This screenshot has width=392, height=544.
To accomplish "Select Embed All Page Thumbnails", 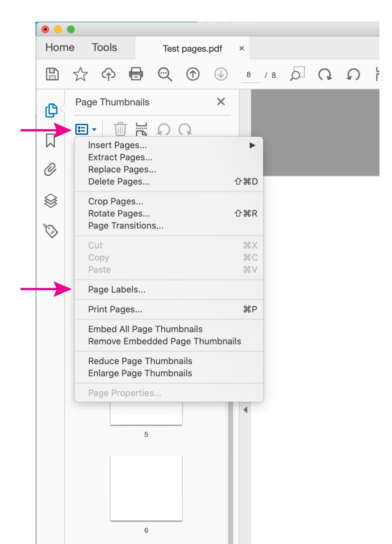I will [x=169, y=329].
